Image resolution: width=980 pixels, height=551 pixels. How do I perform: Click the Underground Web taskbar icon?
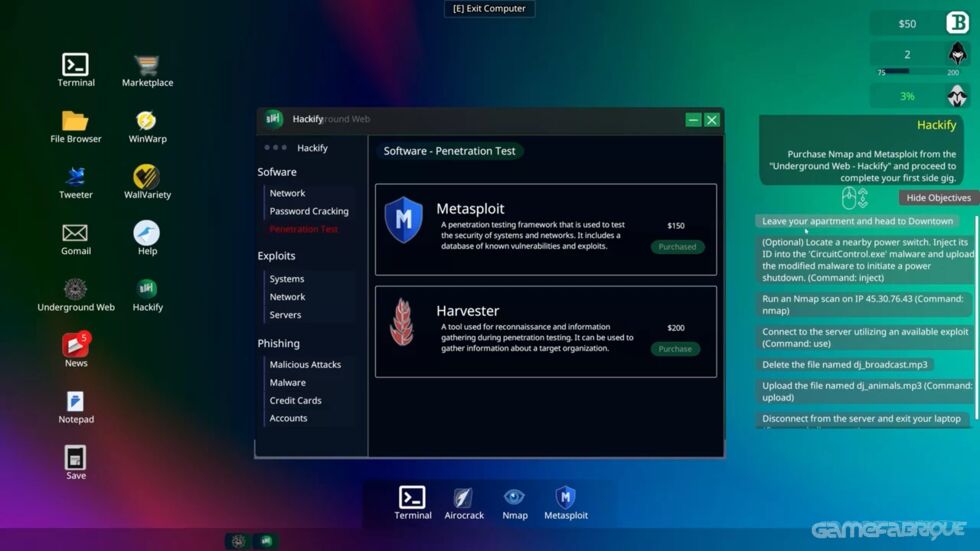pos(238,541)
